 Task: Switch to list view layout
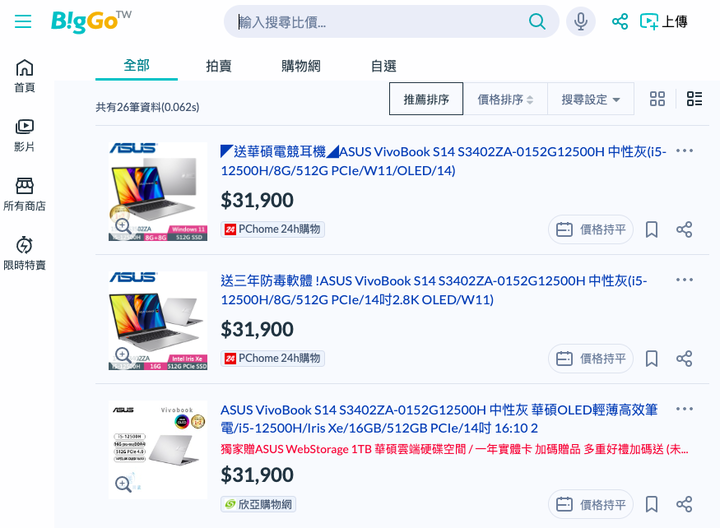coord(694,99)
